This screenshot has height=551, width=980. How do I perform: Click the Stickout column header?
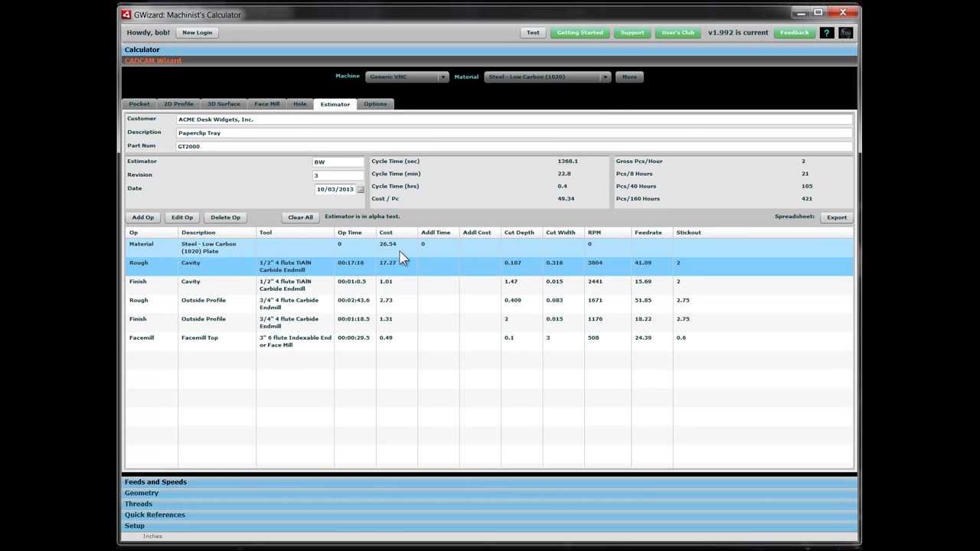763,233
